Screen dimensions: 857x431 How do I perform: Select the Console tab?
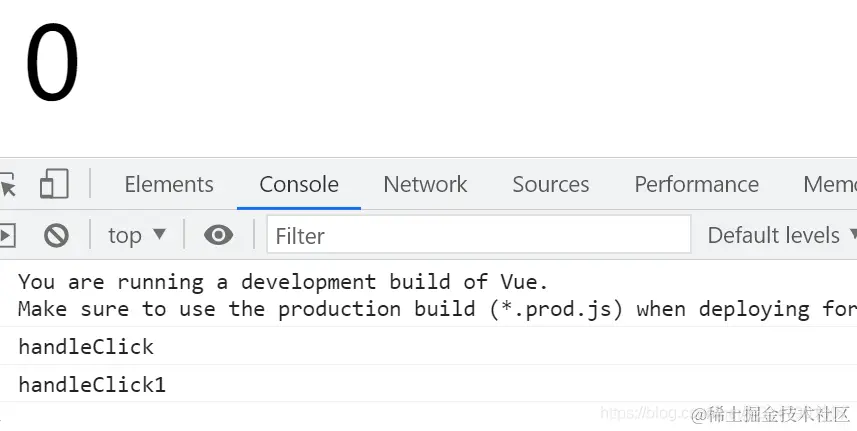pos(298,184)
